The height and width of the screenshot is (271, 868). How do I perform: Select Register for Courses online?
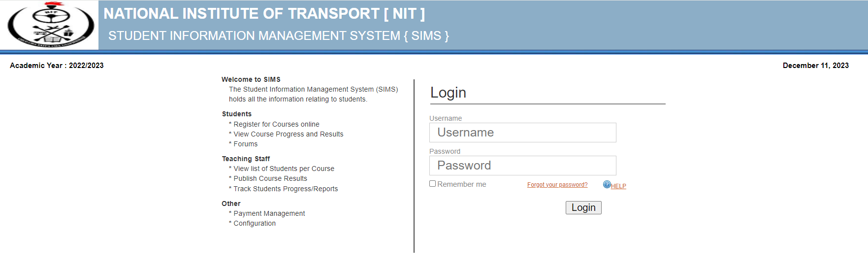coord(276,124)
